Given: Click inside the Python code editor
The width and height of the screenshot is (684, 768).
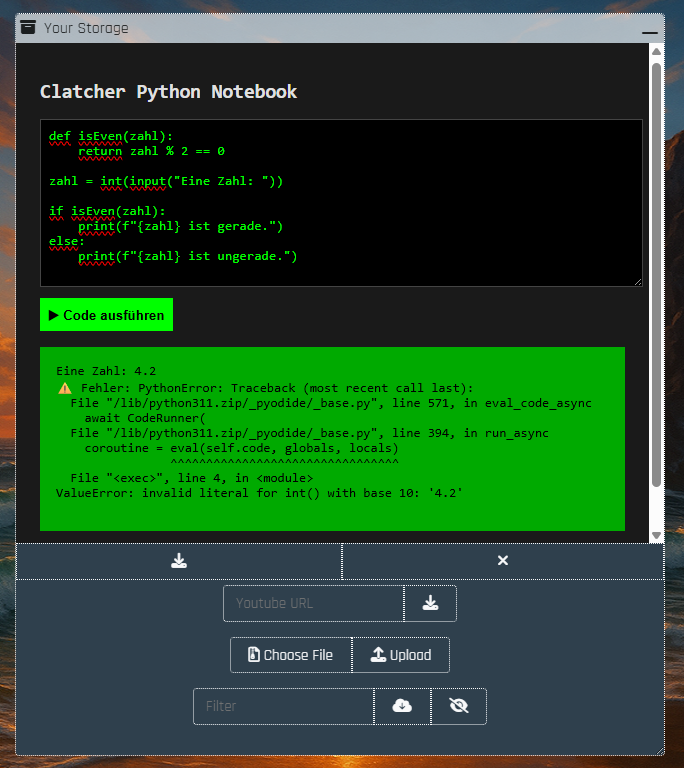Looking at the screenshot, I should pos(341,203).
